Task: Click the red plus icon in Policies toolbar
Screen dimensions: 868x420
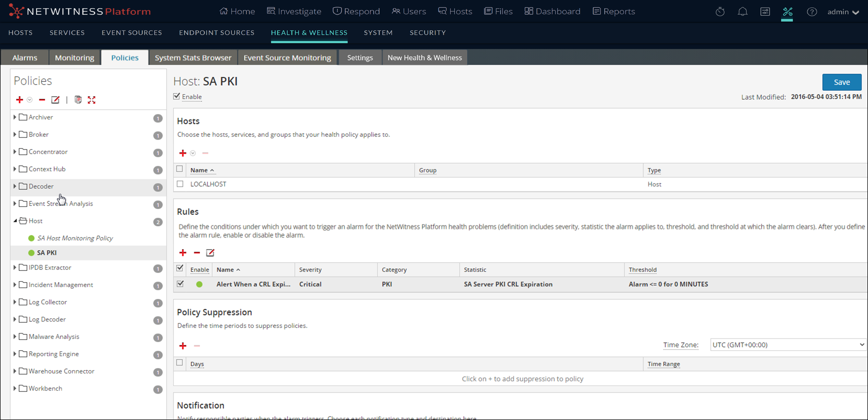Action: click(x=19, y=100)
